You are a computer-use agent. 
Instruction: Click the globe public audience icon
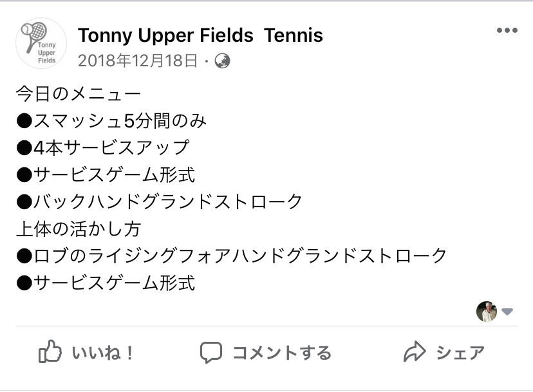tap(222, 61)
